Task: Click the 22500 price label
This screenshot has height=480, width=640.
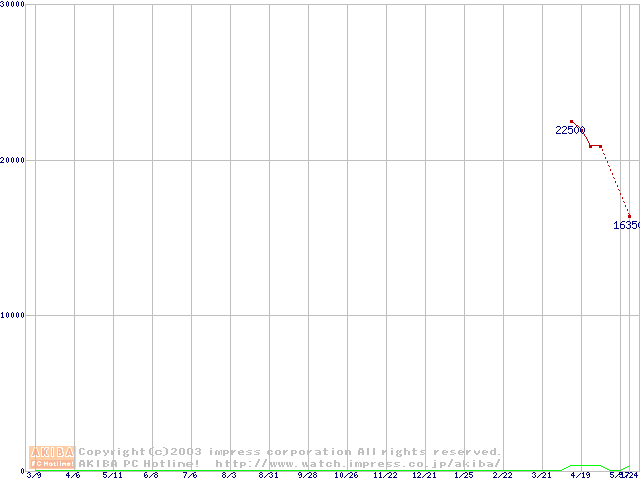Action: (x=570, y=130)
